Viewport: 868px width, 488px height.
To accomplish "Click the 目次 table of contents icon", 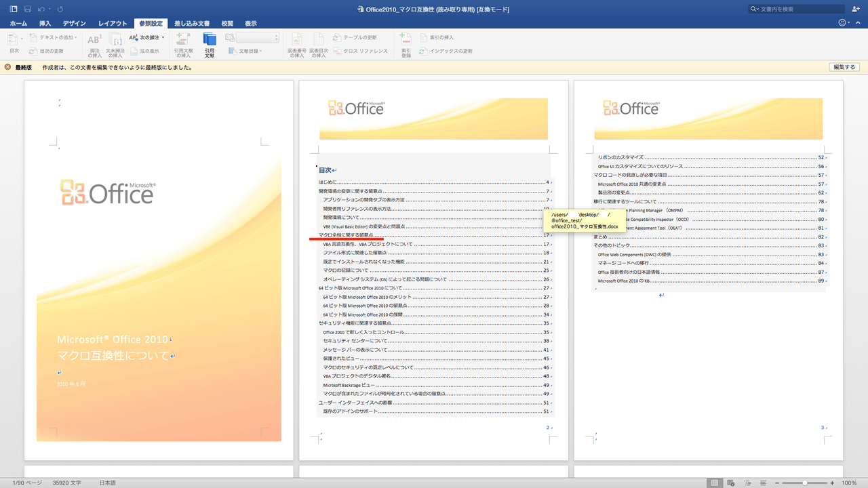I will [14, 40].
